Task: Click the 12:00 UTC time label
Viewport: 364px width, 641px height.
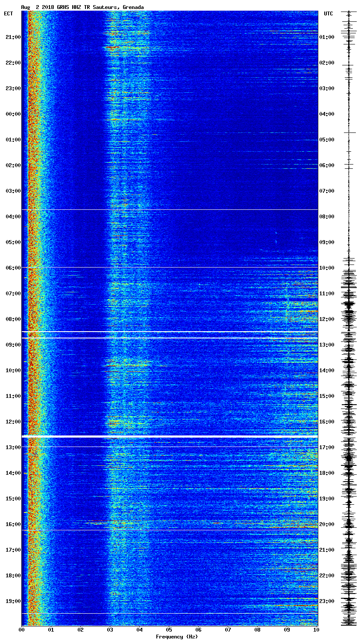Action: [x=327, y=319]
